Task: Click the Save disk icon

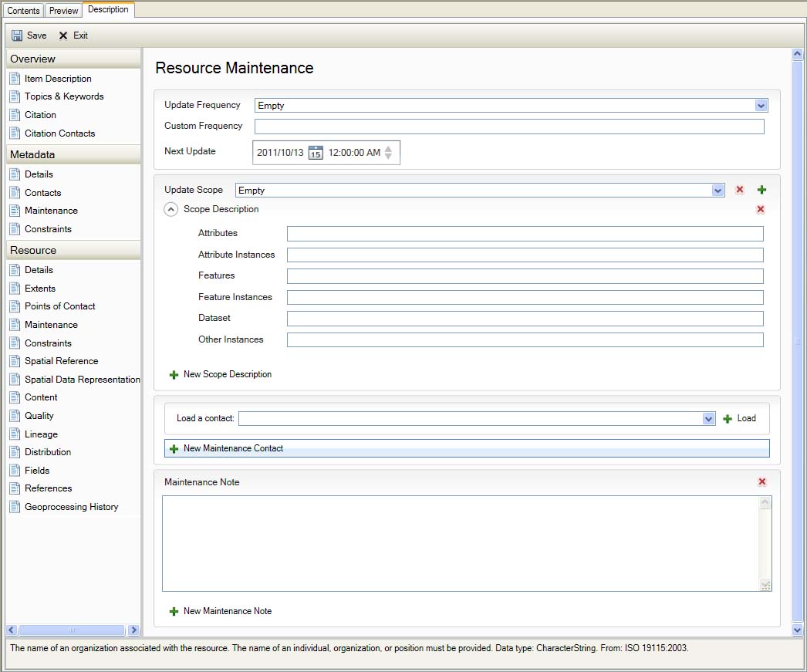Action: (17, 35)
